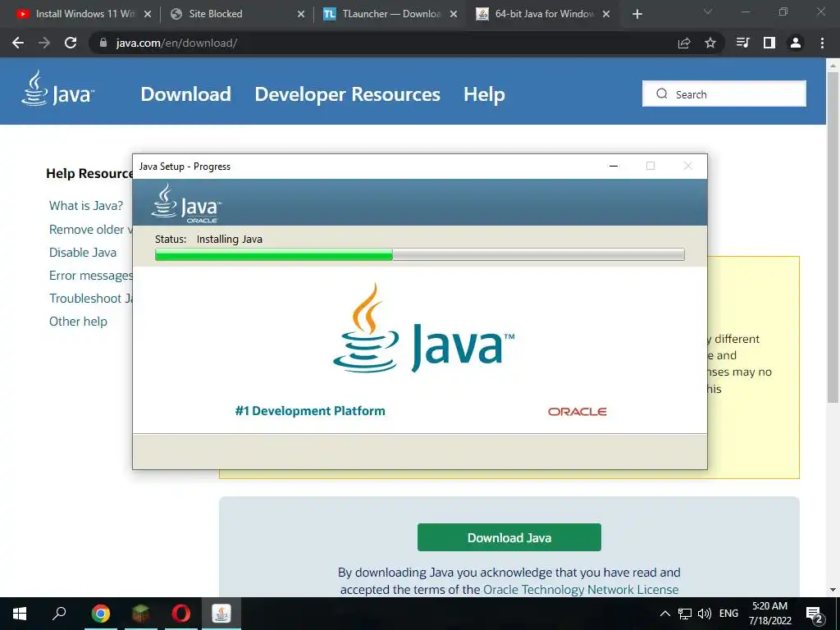This screenshot has width=840, height=630.
Task: Open Chrome's three-dot menu
Action: click(x=822, y=43)
